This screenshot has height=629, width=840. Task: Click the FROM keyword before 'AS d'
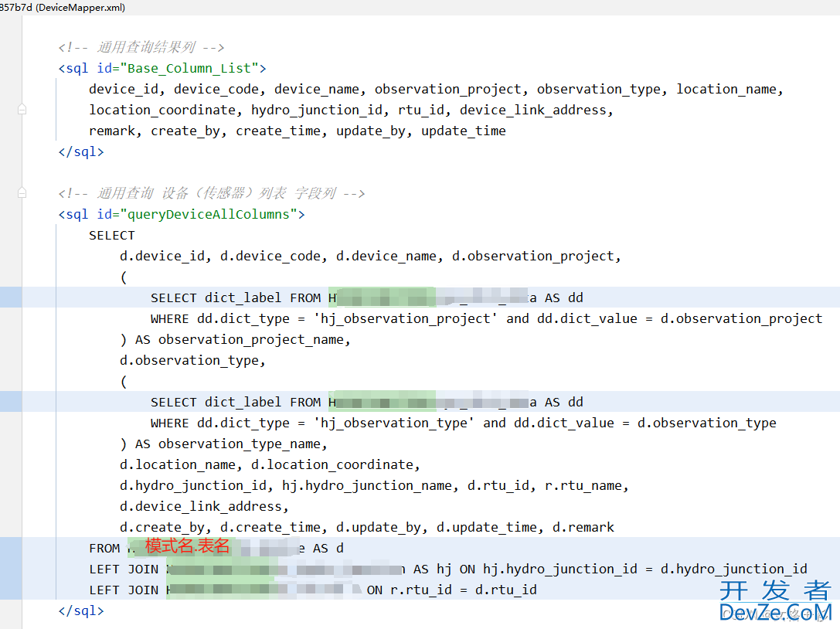pyautogui.click(x=104, y=548)
